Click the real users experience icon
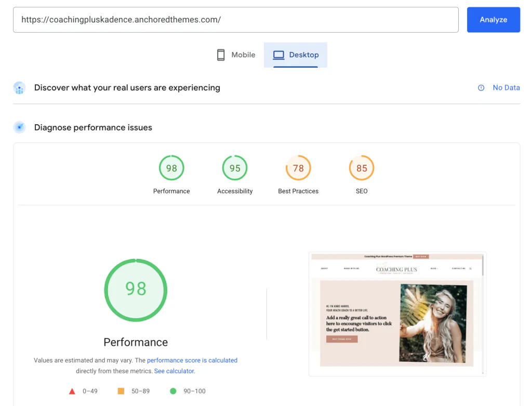 point(19,88)
